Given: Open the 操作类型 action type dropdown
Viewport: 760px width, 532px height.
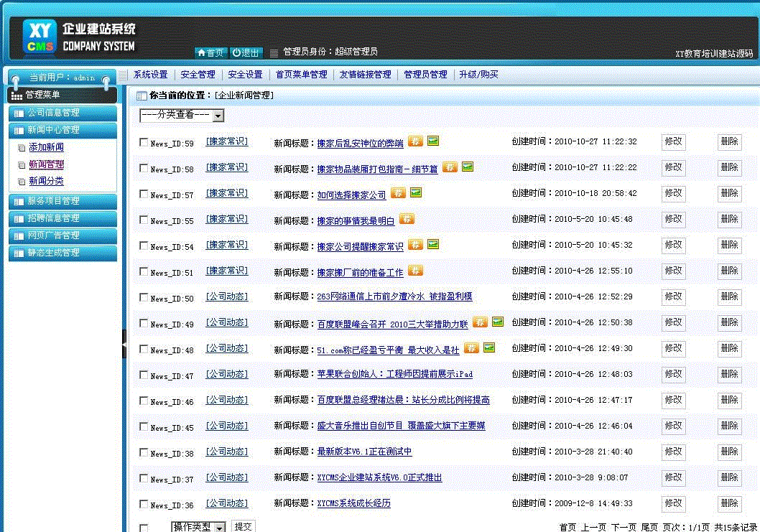Looking at the screenshot, I should pyautogui.click(x=198, y=527).
